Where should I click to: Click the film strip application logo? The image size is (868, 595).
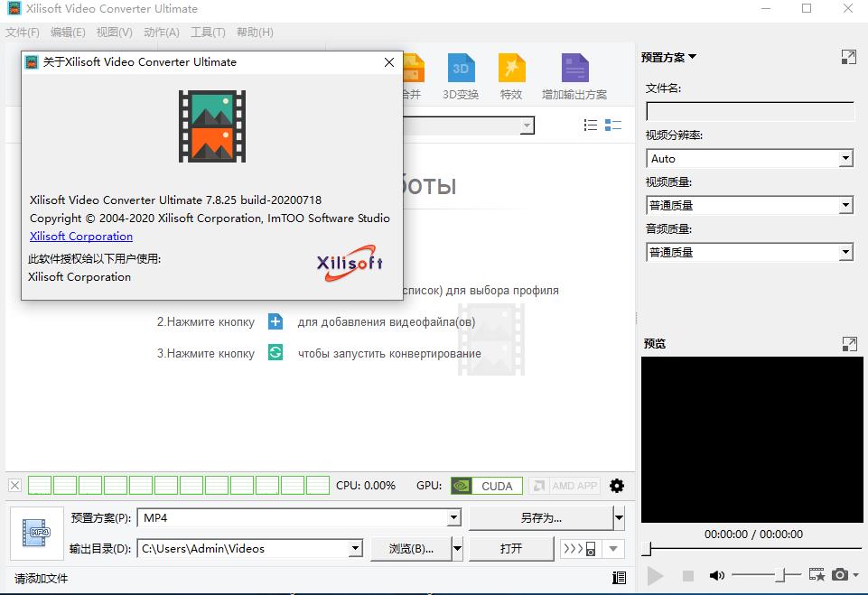[x=212, y=126]
